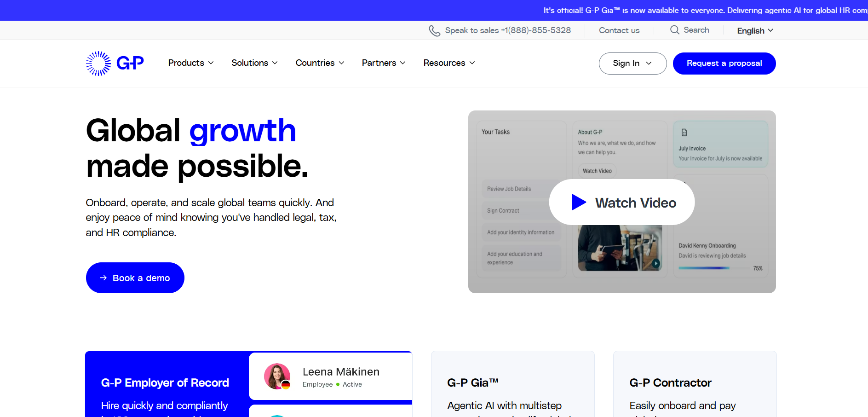Screen dimensions: 868x417
Task: Click Add your identity information task
Action: (521, 232)
